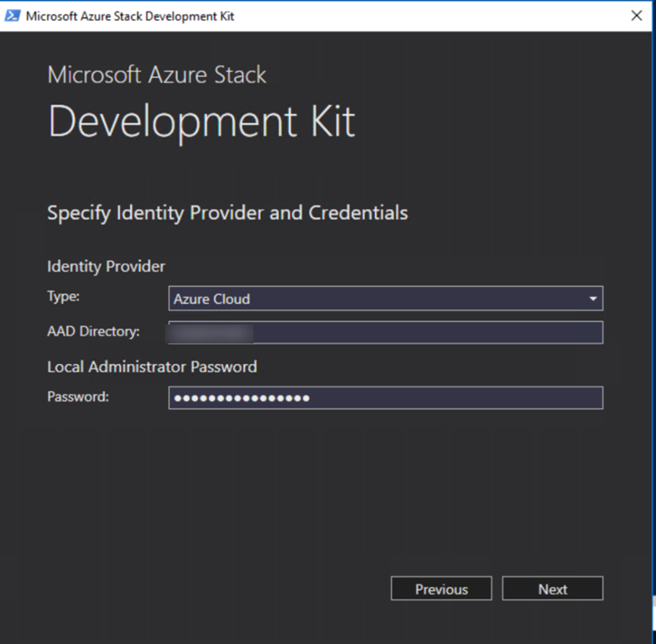This screenshot has height=644, width=656.
Task: Click the Type: field label
Action: (x=64, y=297)
